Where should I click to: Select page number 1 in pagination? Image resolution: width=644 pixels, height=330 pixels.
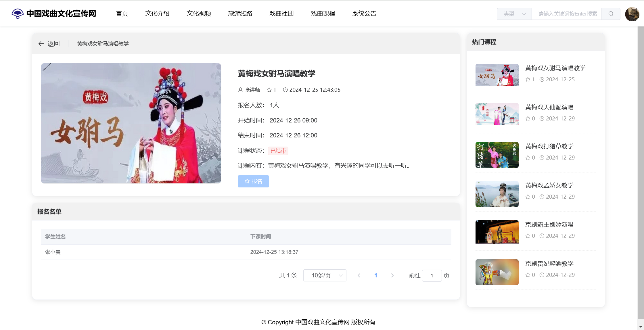[375, 275]
